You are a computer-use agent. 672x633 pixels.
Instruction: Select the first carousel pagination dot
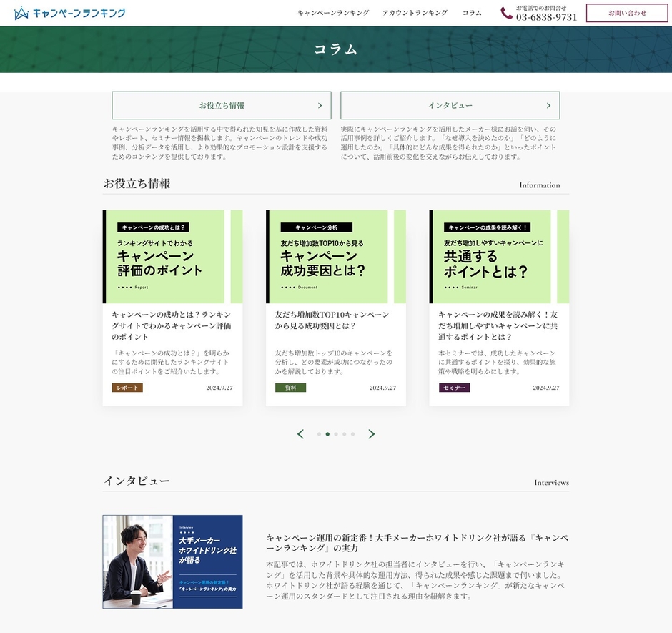pyautogui.click(x=319, y=434)
